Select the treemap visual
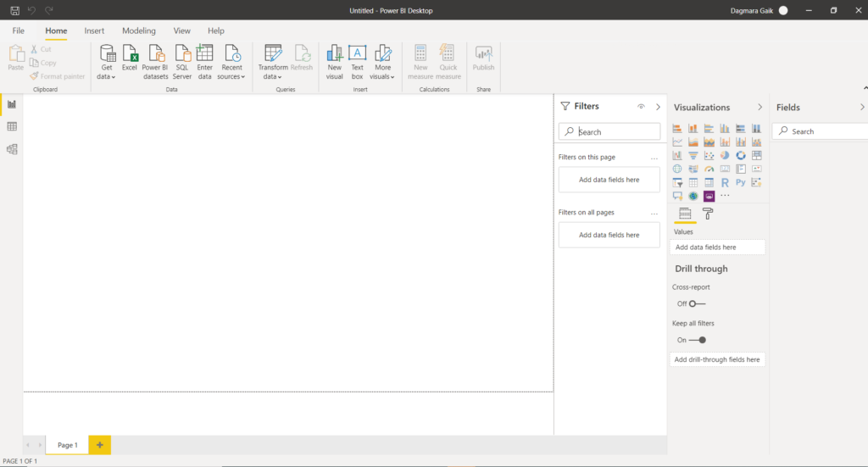868x467 pixels. (757, 155)
